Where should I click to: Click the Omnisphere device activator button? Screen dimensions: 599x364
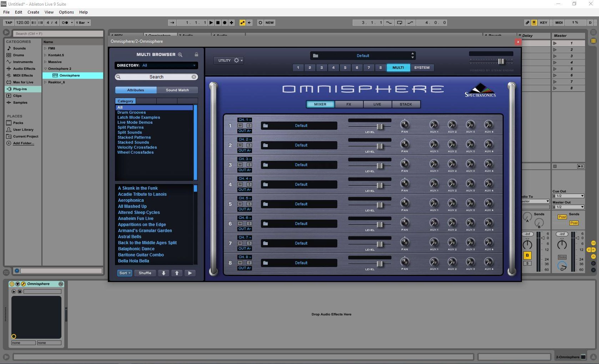[x=12, y=284]
